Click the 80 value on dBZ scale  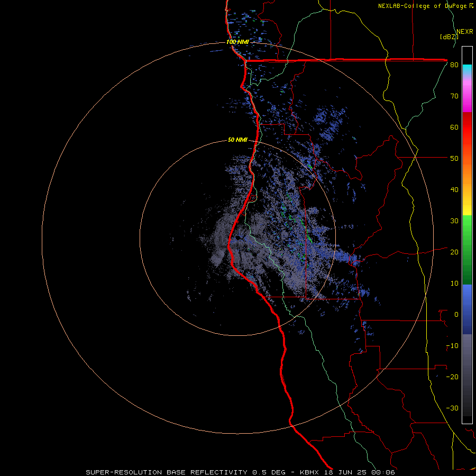coord(454,65)
